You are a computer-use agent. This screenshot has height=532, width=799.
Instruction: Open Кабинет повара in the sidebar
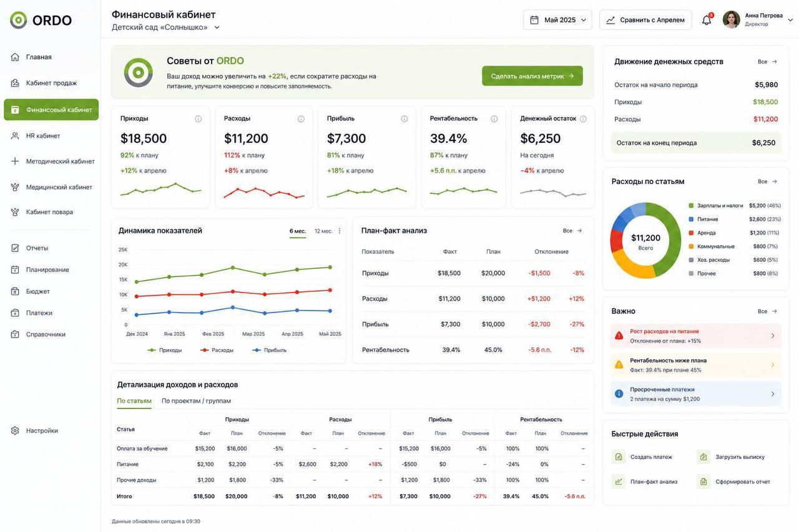tap(50, 212)
